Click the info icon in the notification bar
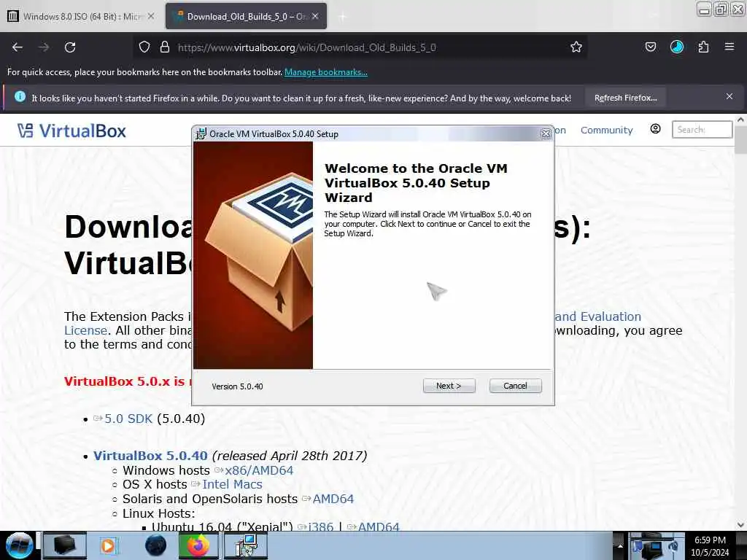 click(x=20, y=97)
